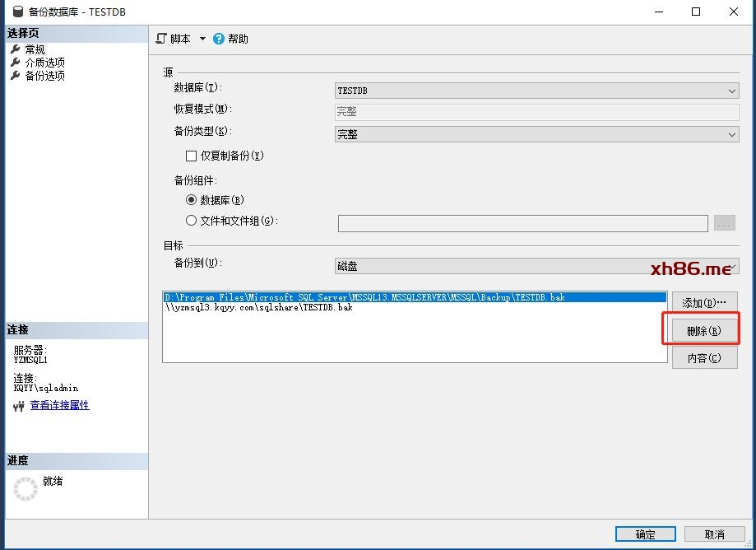Open the script dropdown arrow
756x550 pixels.
[202, 39]
